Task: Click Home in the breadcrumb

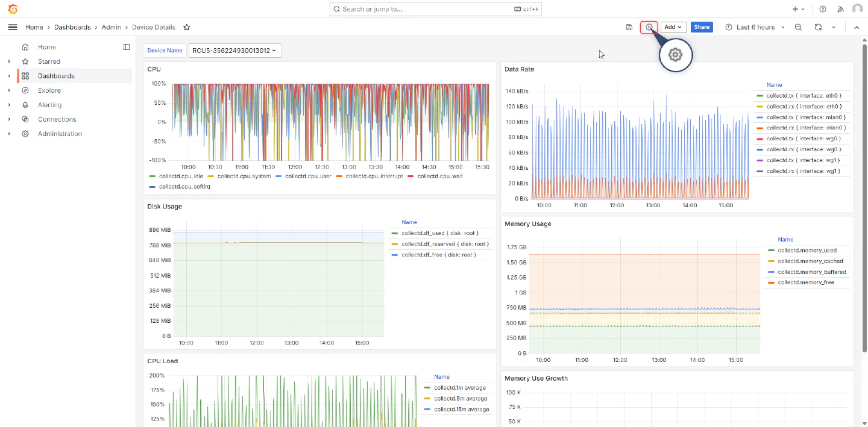Action: pos(34,27)
